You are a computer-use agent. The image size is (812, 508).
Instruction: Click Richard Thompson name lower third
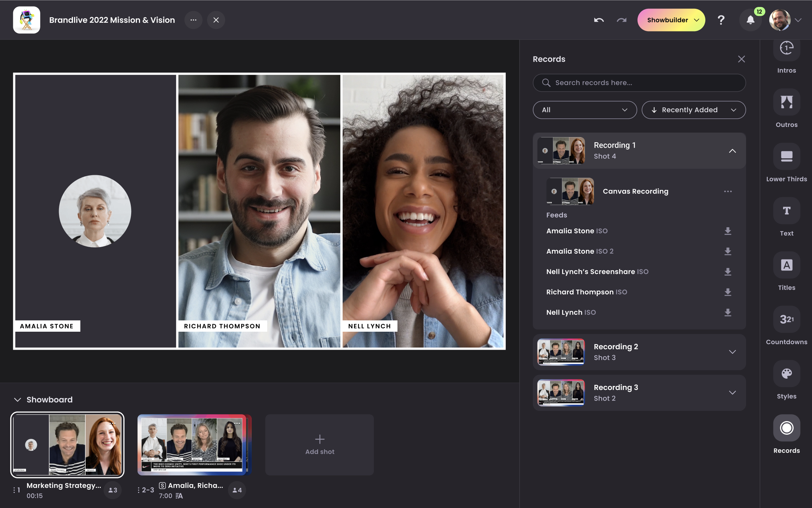pyautogui.click(x=222, y=326)
